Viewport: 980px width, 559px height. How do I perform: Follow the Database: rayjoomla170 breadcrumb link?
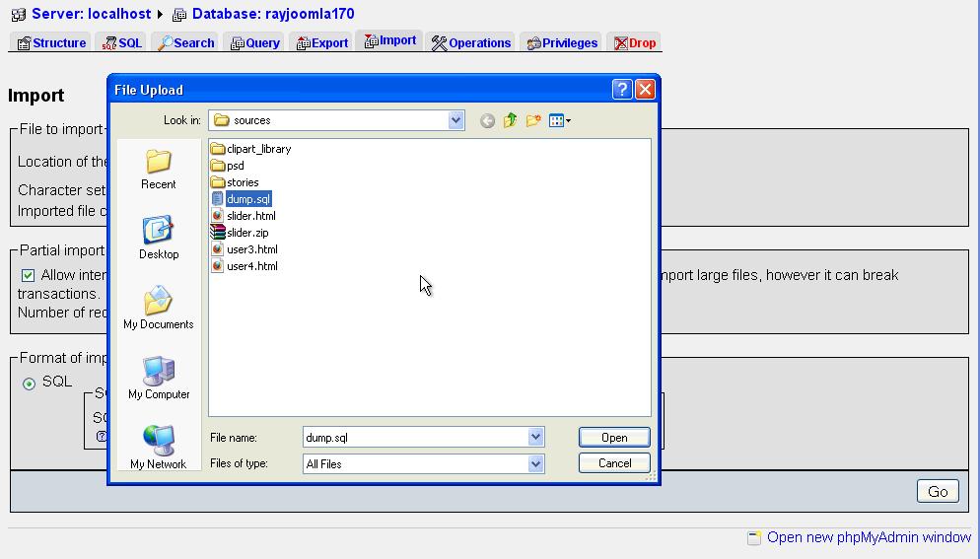click(273, 14)
